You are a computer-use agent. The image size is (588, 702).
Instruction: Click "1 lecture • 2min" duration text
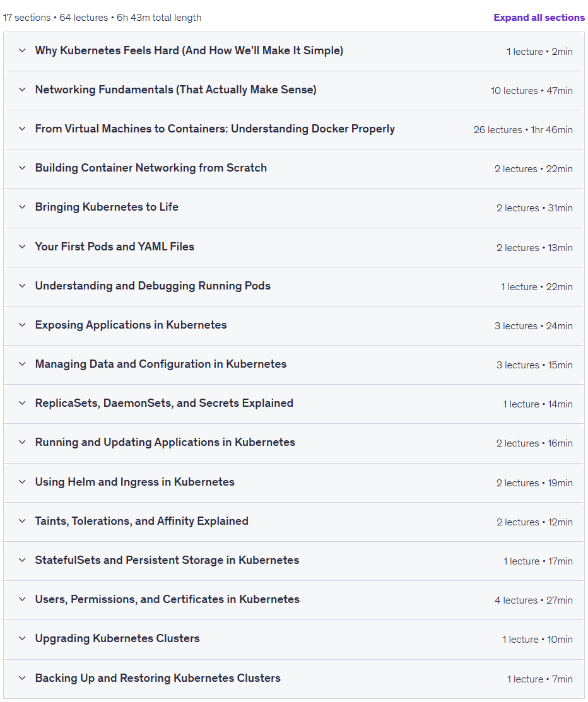539,52
